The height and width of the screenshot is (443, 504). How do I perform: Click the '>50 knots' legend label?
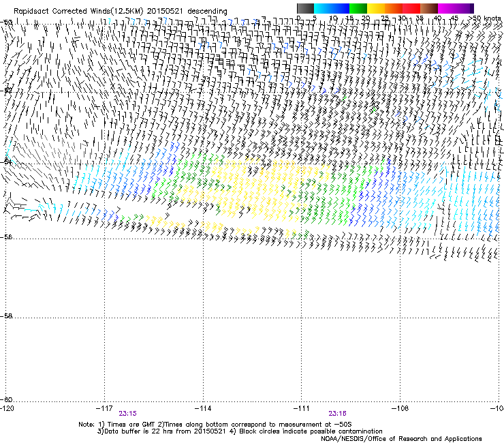(484, 18)
